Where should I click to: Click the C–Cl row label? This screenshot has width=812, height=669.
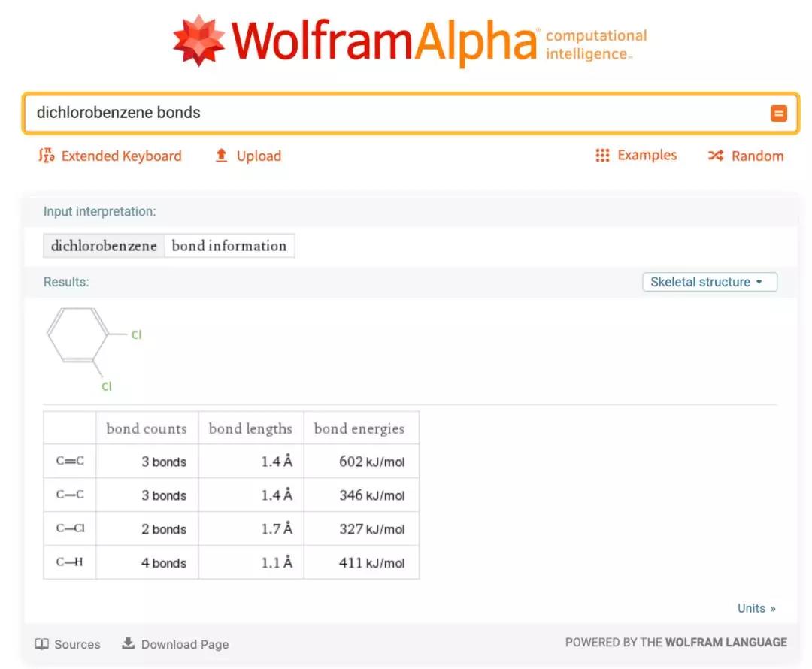(x=71, y=528)
